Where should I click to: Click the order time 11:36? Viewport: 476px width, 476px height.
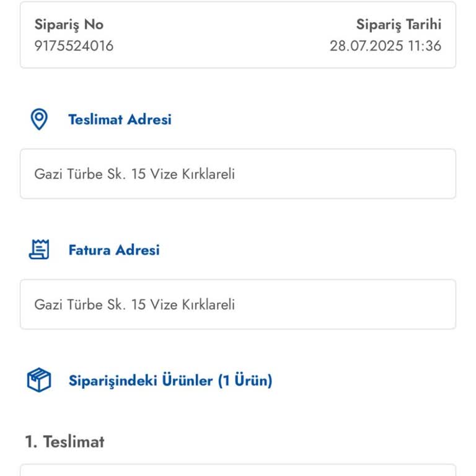(x=425, y=46)
